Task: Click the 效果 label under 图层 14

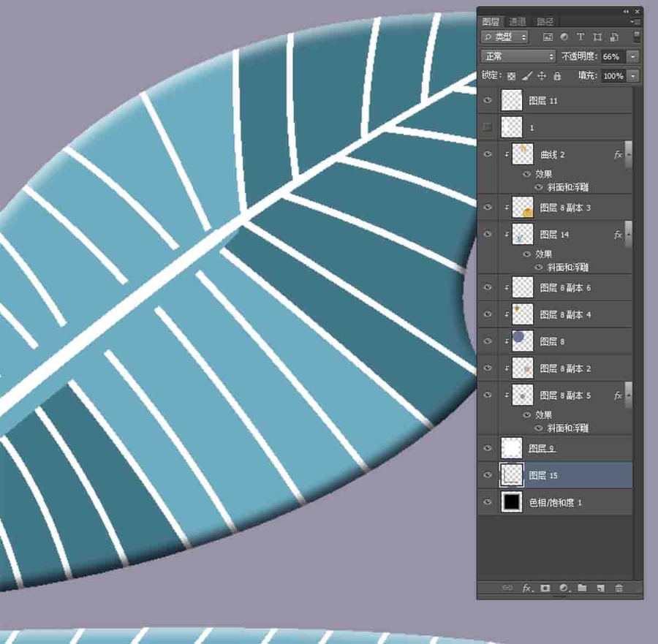Action: click(x=543, y=254)
